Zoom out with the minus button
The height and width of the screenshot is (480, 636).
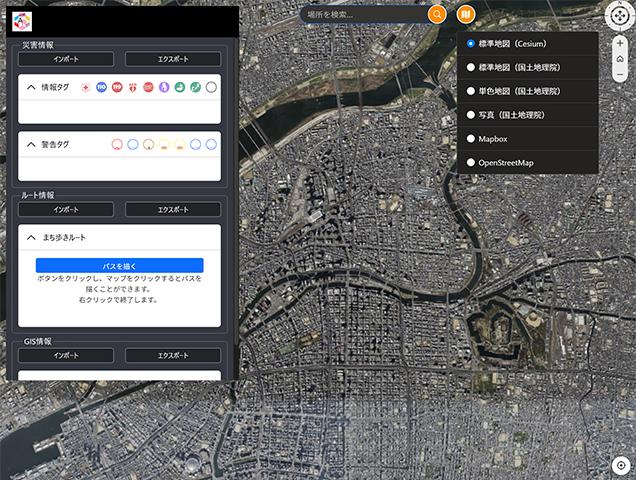[x=620, y=75]
